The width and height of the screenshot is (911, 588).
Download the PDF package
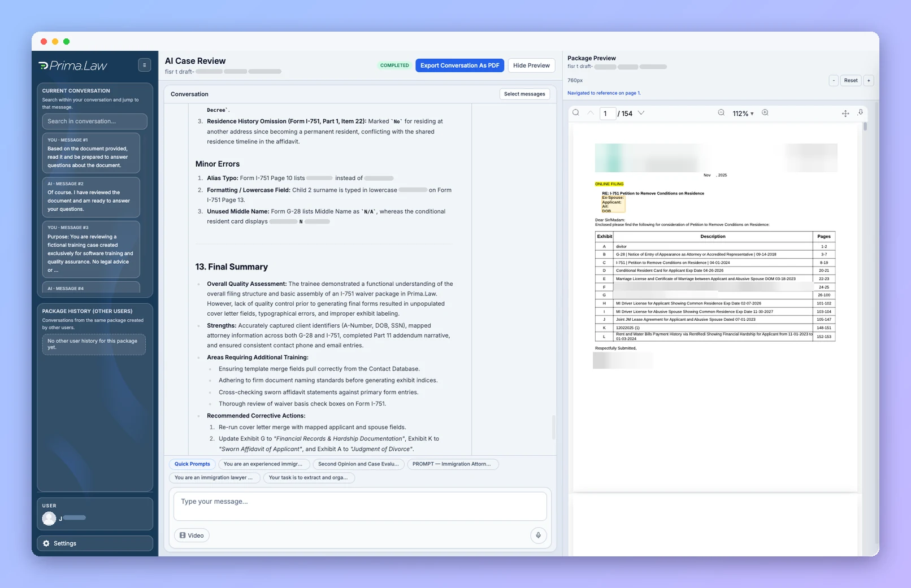860,113
